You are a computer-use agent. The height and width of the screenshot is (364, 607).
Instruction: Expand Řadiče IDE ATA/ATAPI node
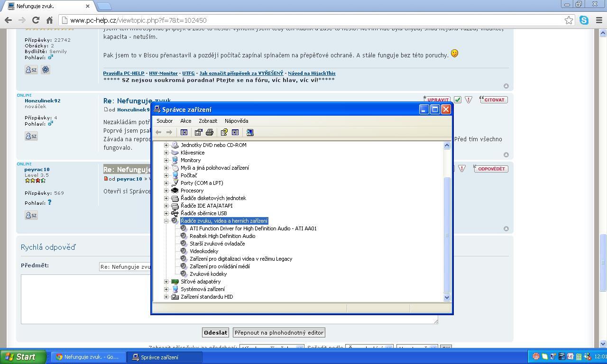pyautogui.click(x=166, y=206)
